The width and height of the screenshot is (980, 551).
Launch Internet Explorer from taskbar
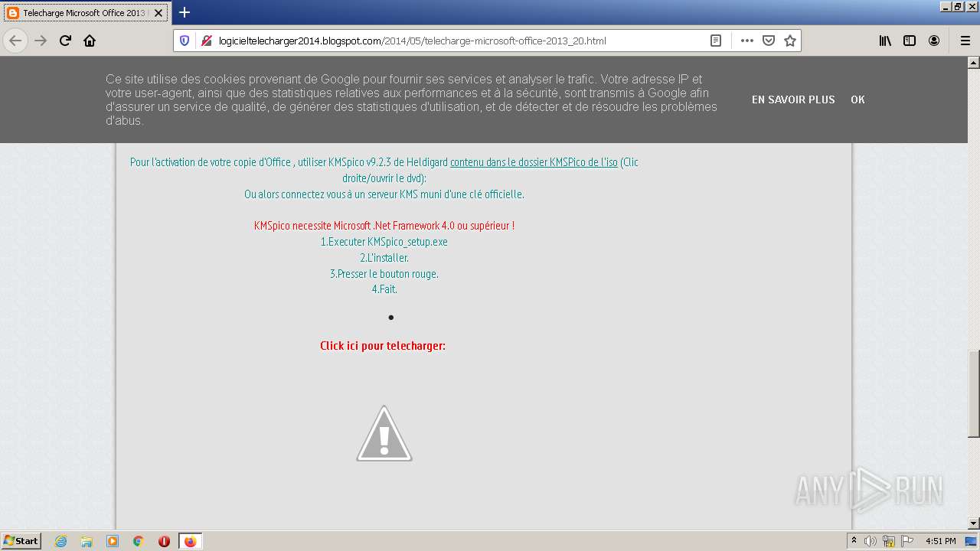click(x=61, y=541)
